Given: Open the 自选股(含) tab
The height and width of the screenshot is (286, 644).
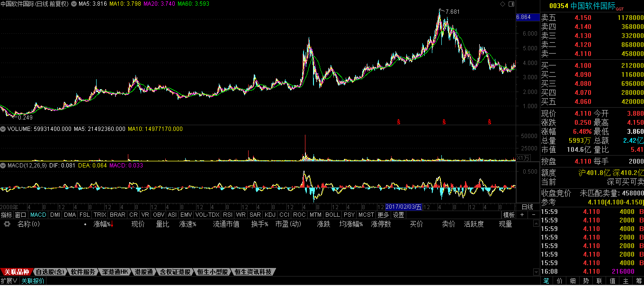Looking at the screenshot, I should point(50,272).
